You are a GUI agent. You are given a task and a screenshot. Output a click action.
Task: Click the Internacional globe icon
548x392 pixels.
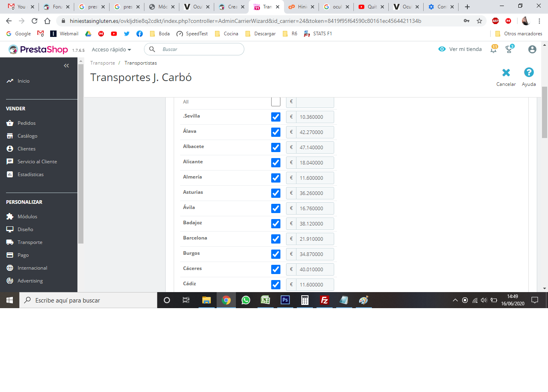(10, 268)
